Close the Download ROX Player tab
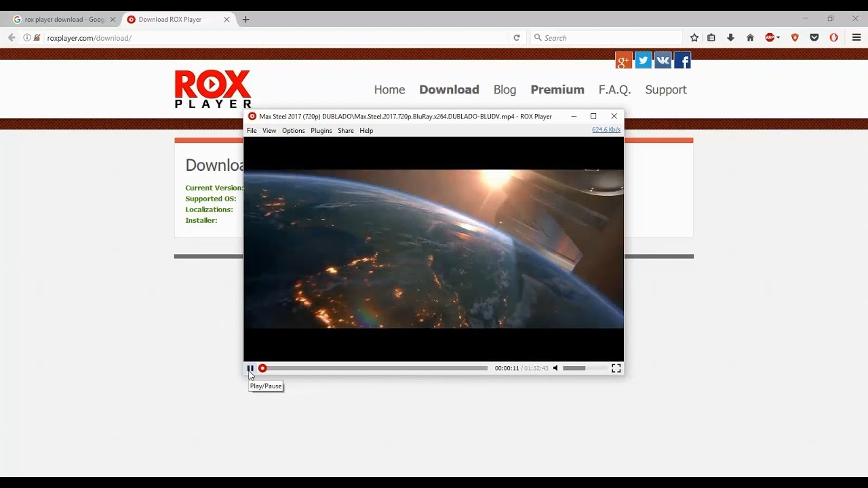868x488 pixels. (x=226, y=20)
